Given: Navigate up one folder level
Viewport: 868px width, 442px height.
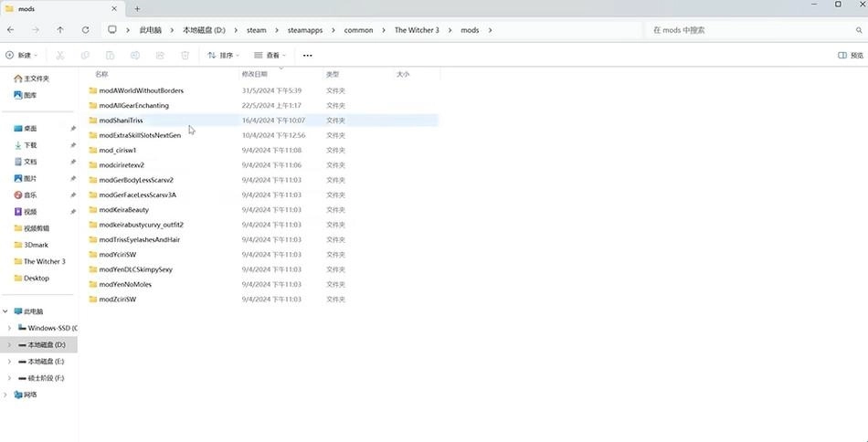Looking at the screenshot, I should [x=60, y=30].
